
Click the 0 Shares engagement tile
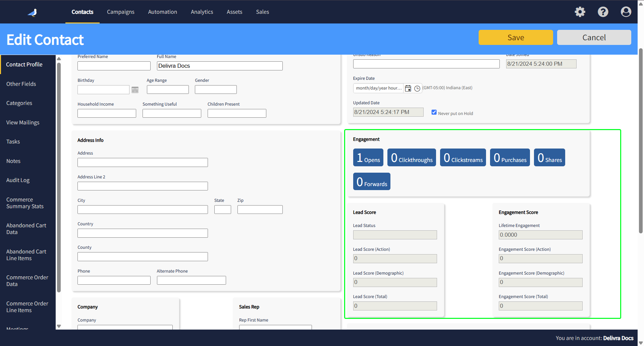[x=549, y=157]
